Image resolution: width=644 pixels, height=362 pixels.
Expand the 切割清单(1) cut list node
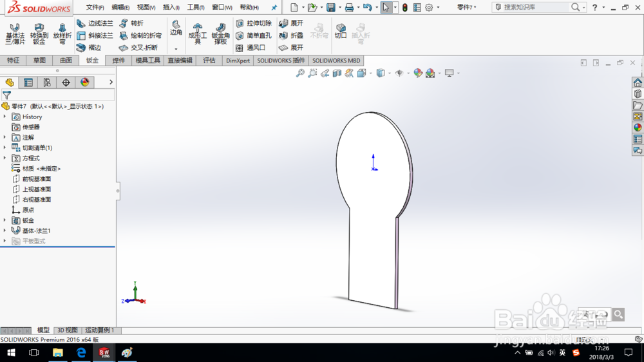click(x=5, y=148)
